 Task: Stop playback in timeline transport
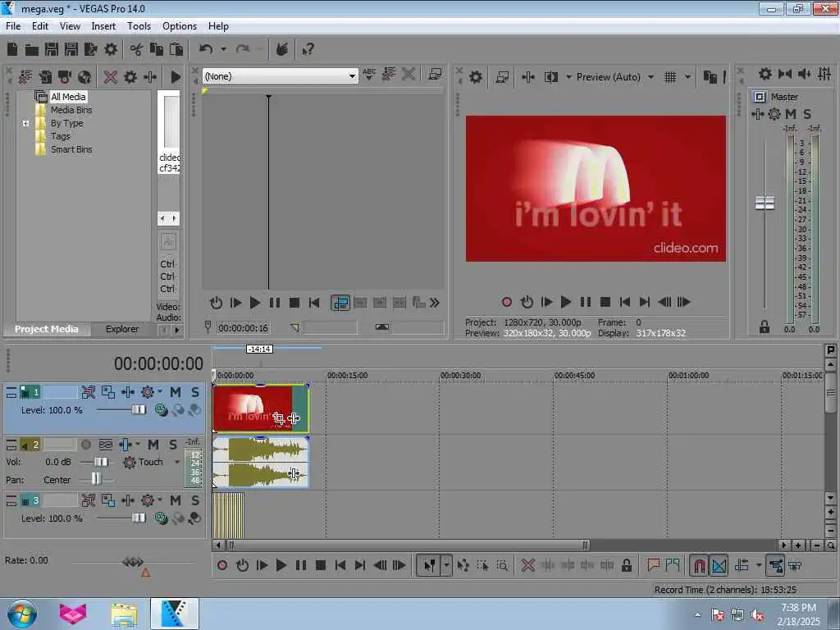tap(321, 565)
